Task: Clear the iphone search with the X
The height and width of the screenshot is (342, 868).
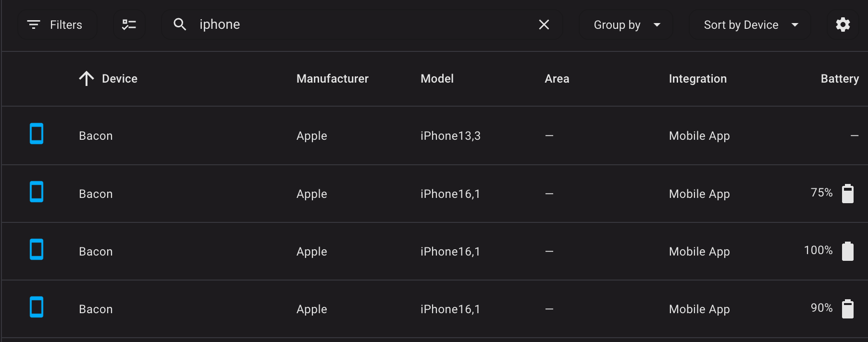Action: point(544,24)
